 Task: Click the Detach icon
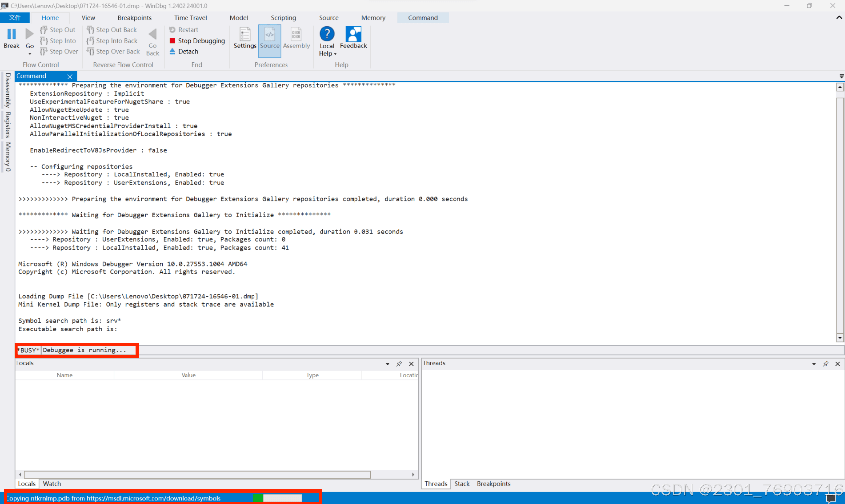coord(172,52)
